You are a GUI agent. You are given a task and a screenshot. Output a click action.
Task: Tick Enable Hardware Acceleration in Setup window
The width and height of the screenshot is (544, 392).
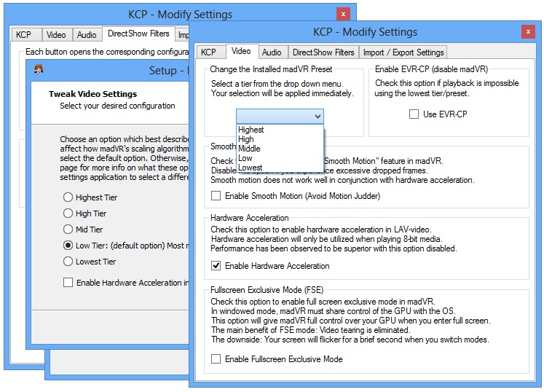[68, 283]
